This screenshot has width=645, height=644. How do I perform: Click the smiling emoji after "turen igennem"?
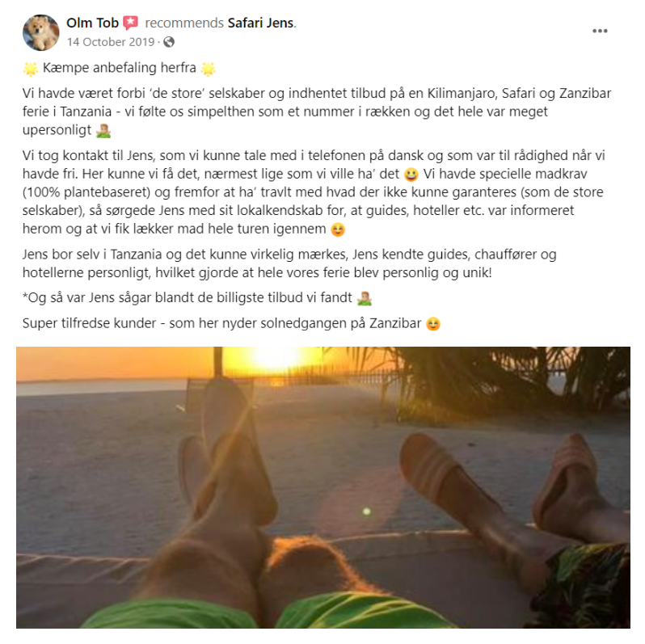point(338,229)
